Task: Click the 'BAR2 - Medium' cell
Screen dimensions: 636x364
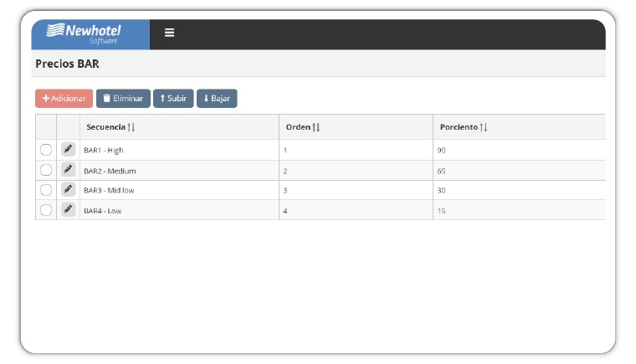Action: click(179, 171)
